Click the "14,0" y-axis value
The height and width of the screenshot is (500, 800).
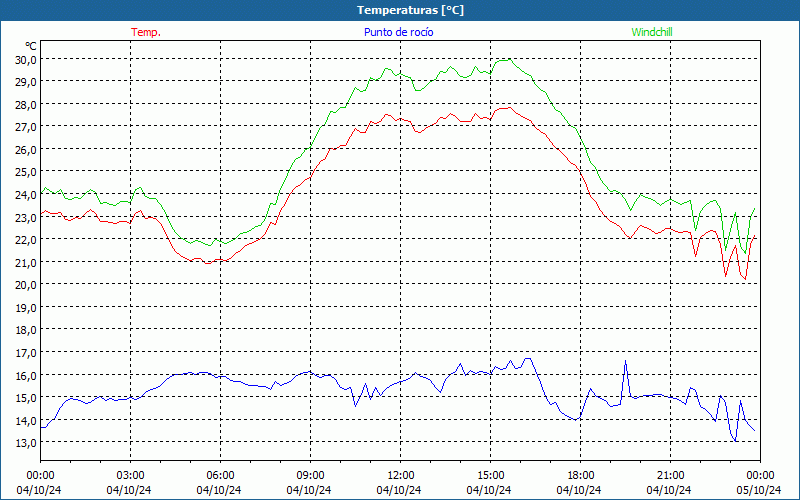point(26,420)
